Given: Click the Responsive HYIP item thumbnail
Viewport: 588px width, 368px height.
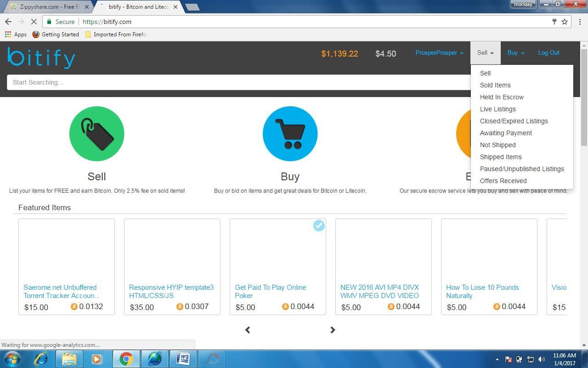Looking at the screenshot, I should click(172, 250).
